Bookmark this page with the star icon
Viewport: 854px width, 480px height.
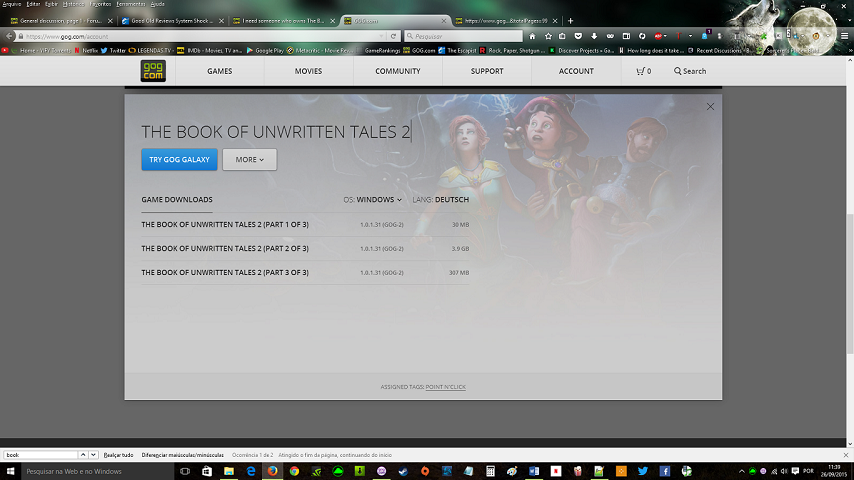(548, 37)
